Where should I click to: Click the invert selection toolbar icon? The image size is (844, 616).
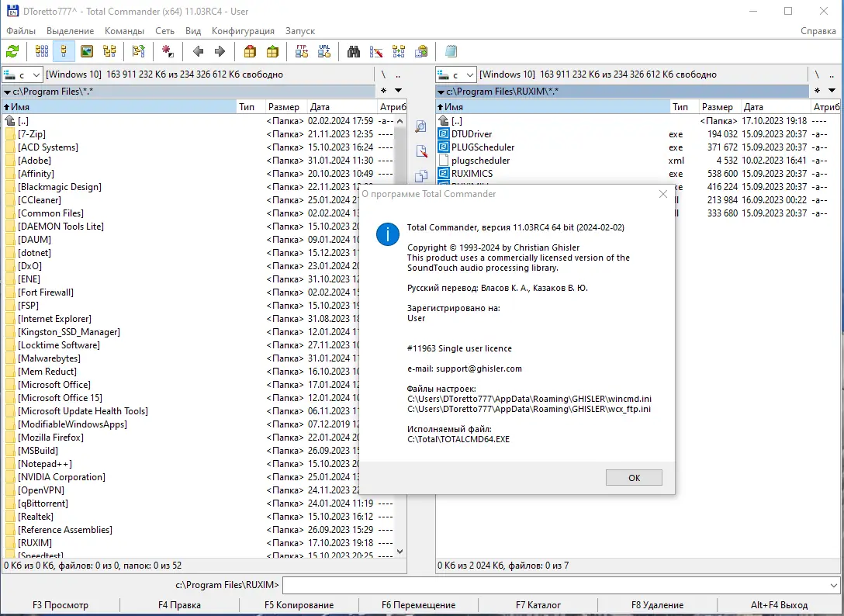pos(168,51)
